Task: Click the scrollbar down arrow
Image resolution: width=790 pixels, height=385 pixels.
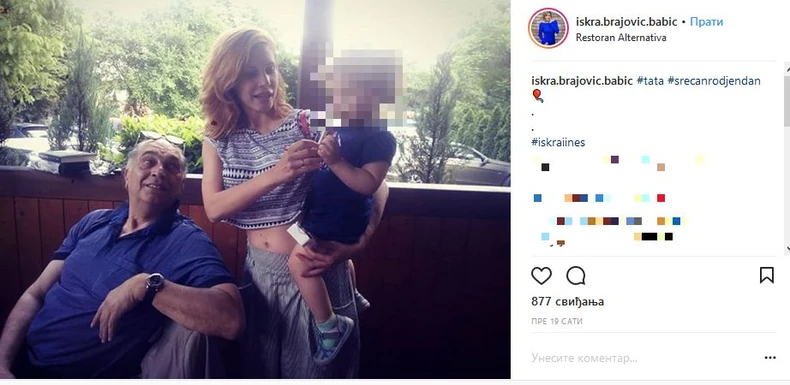Action: pyautogui.click(x=786, y=248)
